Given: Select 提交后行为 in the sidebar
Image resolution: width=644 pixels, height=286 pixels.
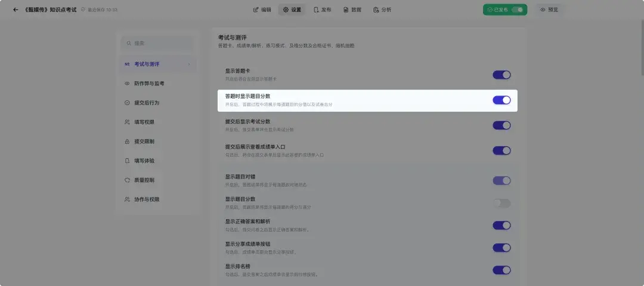Looking at the screenshot, I should coord(157,103).
